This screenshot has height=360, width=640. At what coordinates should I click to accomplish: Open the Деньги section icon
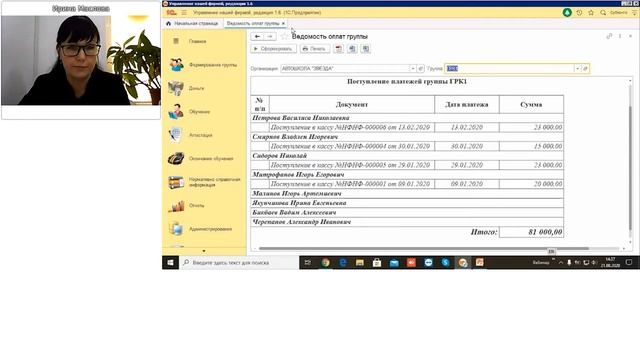(176, 88)
